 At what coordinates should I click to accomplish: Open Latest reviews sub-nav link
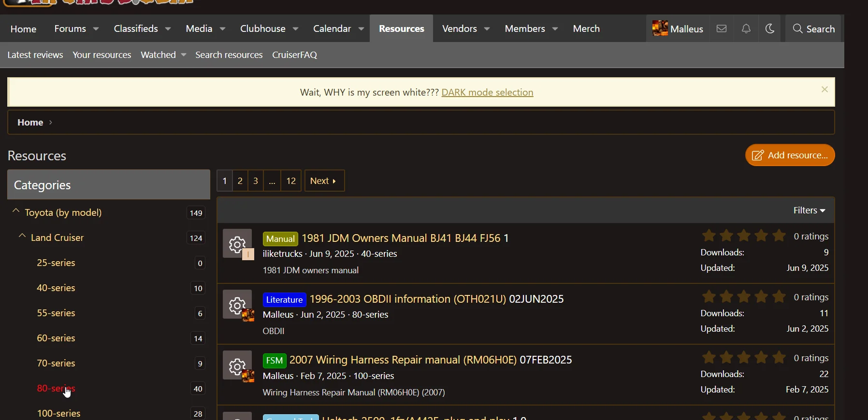pyautogui.click(x=35, y=55)
